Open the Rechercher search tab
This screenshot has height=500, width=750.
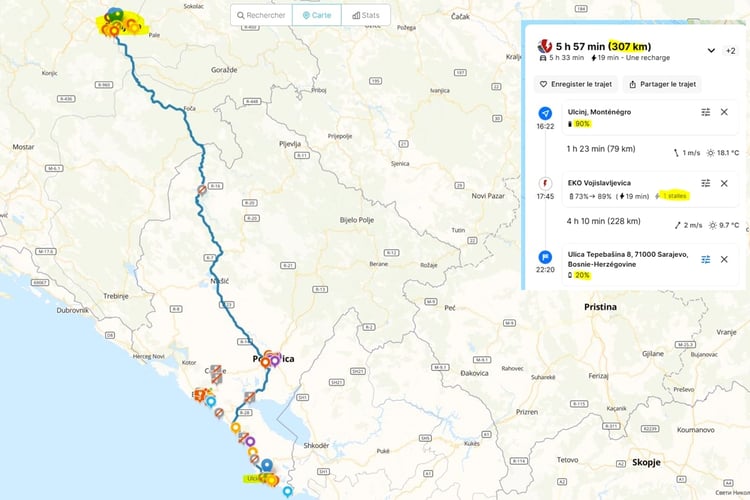[259, 15]
